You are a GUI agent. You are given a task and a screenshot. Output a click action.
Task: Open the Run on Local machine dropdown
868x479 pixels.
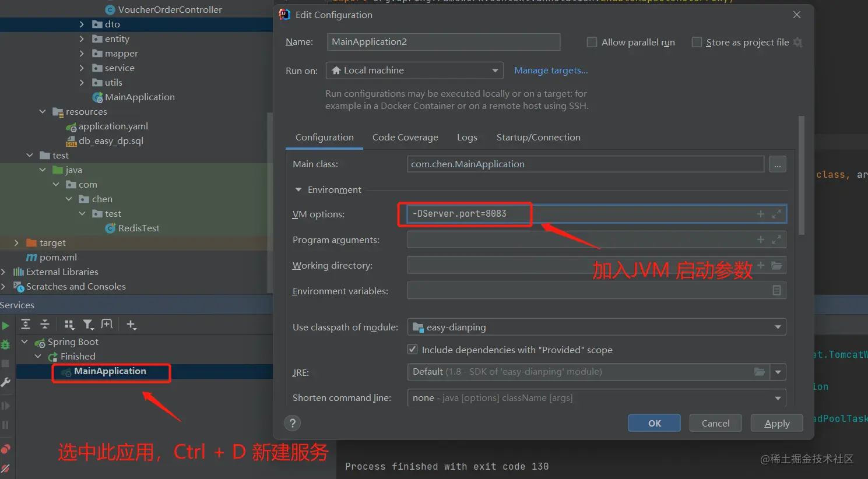tap(414, 71)
